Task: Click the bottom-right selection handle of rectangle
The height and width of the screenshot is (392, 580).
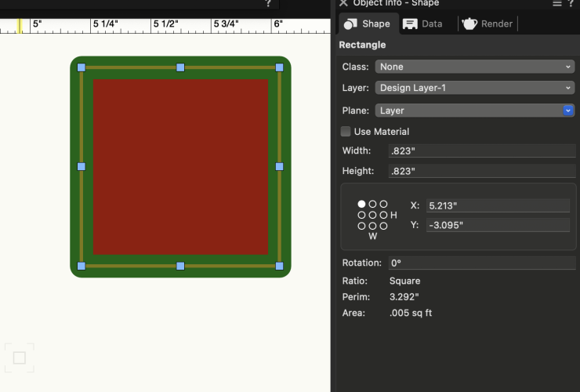Action: click(x=280, y=266)
